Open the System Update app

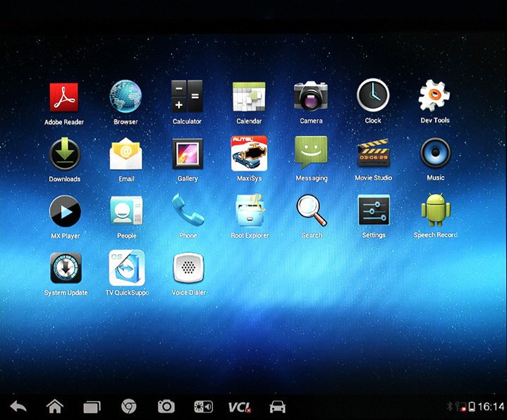coord(66,268)
